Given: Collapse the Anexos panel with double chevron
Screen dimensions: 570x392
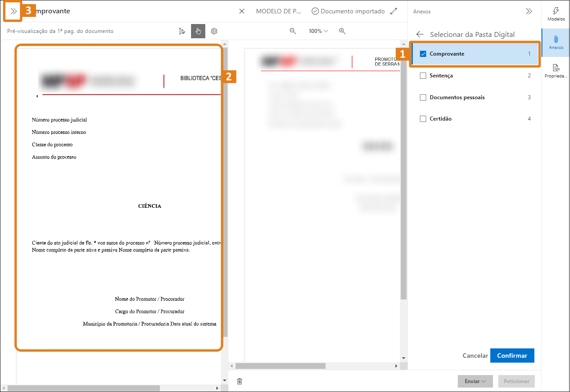Looking at the screenshot, I should [x=529, y=12].
